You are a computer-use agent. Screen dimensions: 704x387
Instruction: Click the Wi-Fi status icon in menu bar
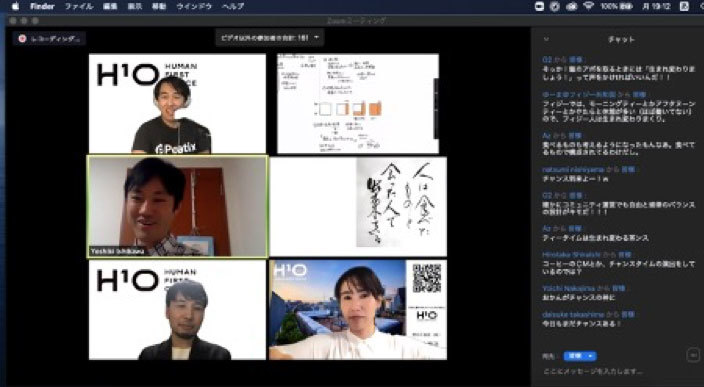tap(589, 6)
